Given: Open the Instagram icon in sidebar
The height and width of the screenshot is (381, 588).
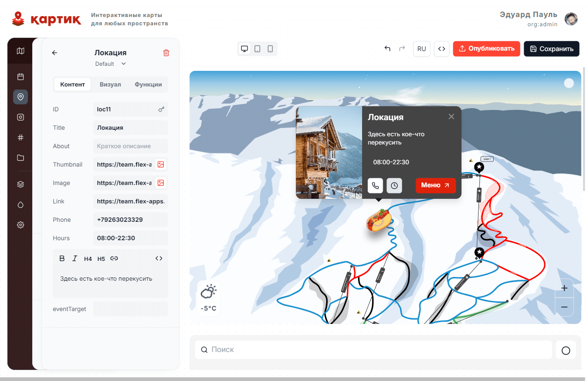Looking at the screenshot, I should pos(20,117).
